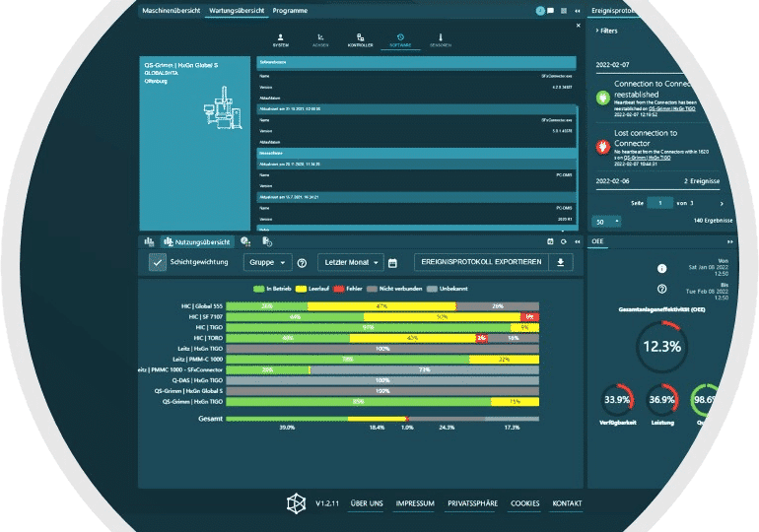Click the 'Leitz | PMM-C 1000' row label

[x=197, y=360]
